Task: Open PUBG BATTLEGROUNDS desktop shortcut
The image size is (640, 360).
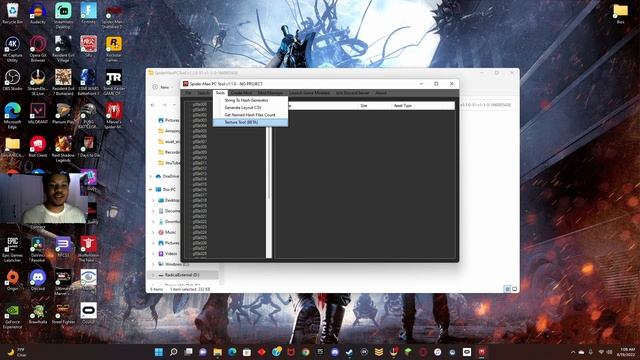Action: click(88, 116)
